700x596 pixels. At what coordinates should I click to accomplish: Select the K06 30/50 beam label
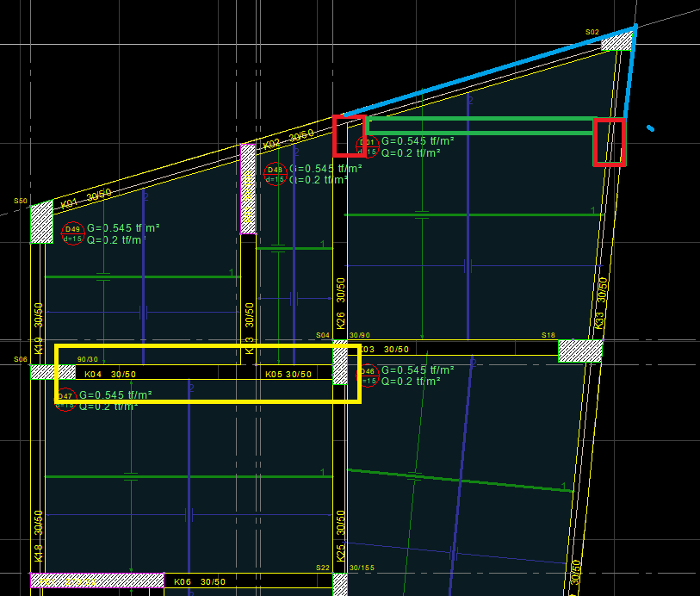(x=199, y=582)
